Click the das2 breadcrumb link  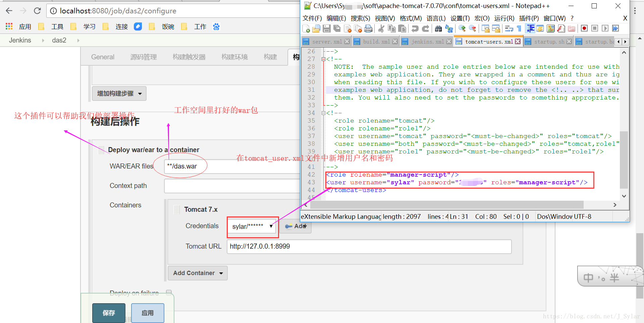pos(59,40)
